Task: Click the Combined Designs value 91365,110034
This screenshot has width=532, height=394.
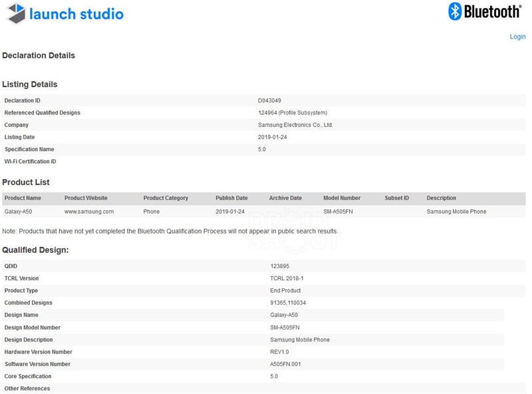Action: (x=288, y=303)
